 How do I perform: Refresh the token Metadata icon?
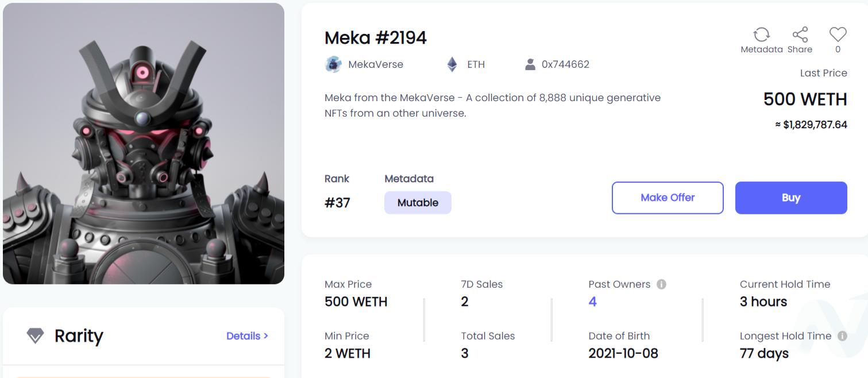[761, 34]
